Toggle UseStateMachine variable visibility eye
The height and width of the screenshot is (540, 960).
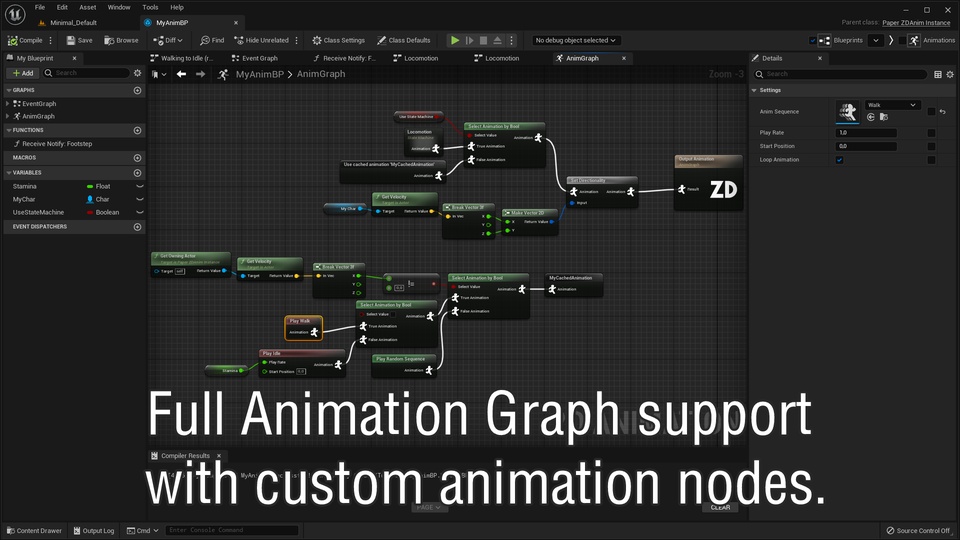(140, 212)
